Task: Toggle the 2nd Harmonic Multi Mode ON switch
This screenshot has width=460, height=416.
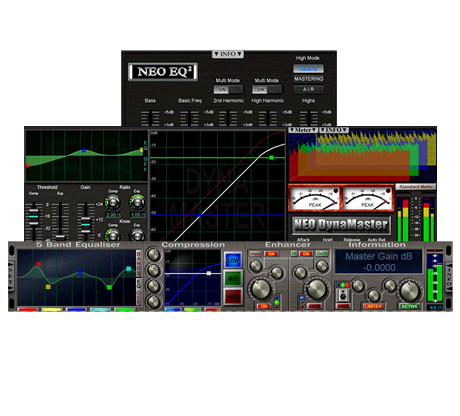Action: click(229, 89)
